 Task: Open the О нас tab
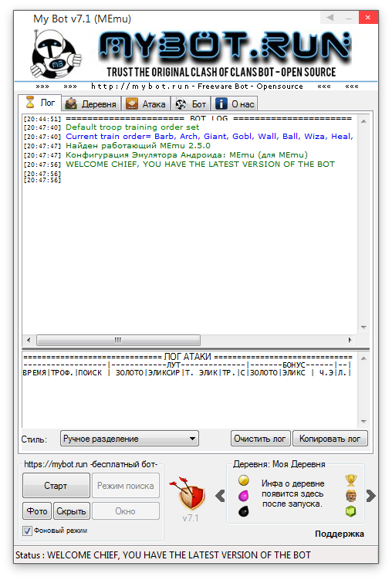click(235, 104)
